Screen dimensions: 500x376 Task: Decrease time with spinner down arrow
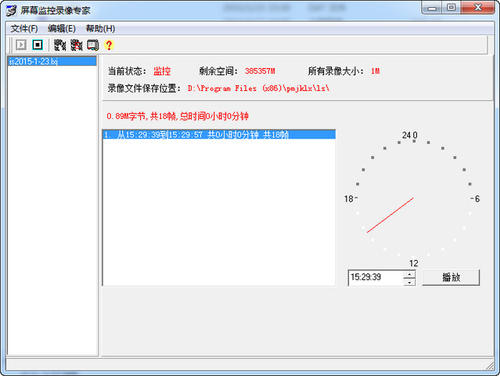point(409,282)
